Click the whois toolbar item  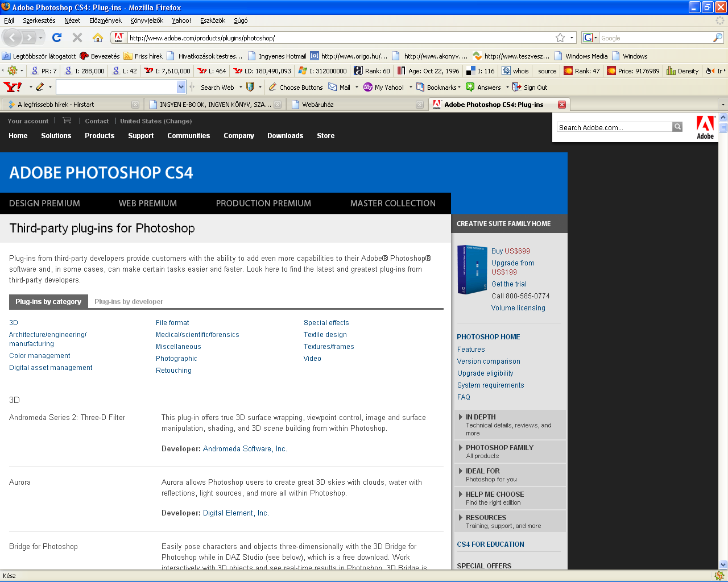tap(515, 70)
